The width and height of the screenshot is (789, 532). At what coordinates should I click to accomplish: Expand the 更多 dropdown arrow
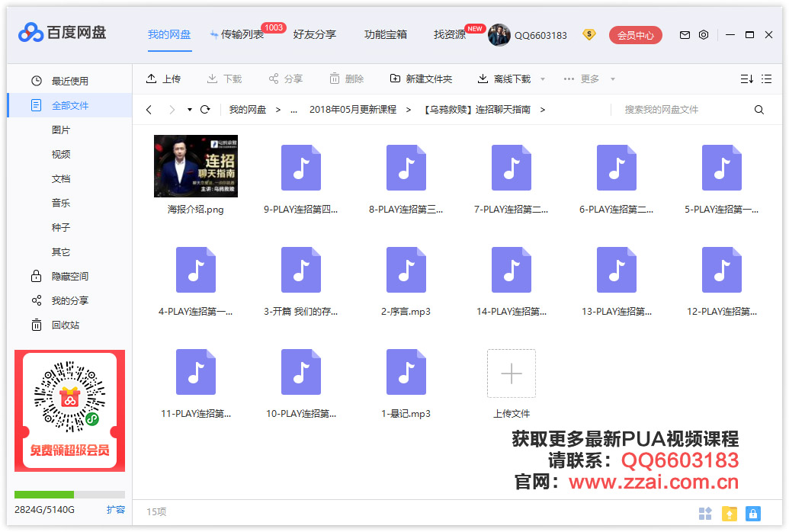coord(612,79)
